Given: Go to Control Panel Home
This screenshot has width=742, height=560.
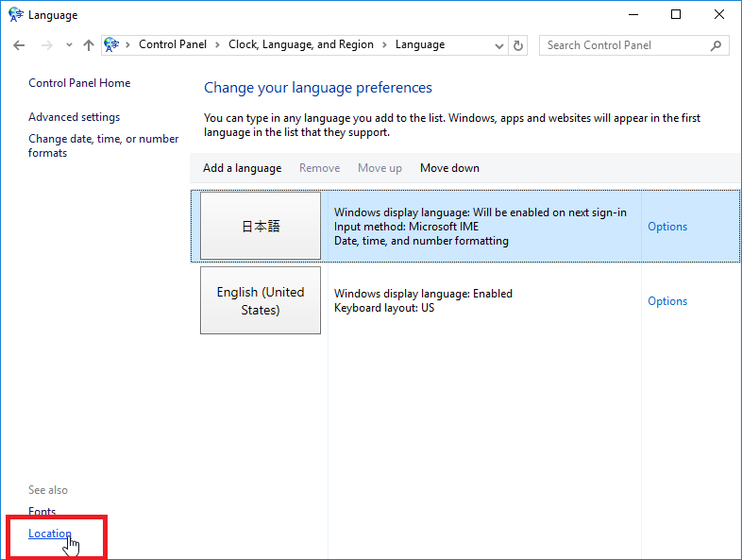Looking at the screenshot, I should pyautogui.click(x=79, y=83).
